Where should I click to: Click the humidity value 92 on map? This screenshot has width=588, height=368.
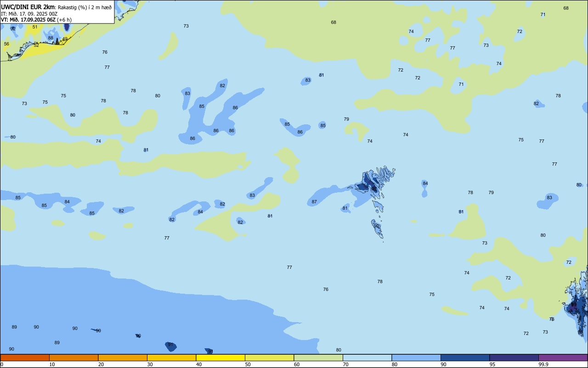point(13,29)
